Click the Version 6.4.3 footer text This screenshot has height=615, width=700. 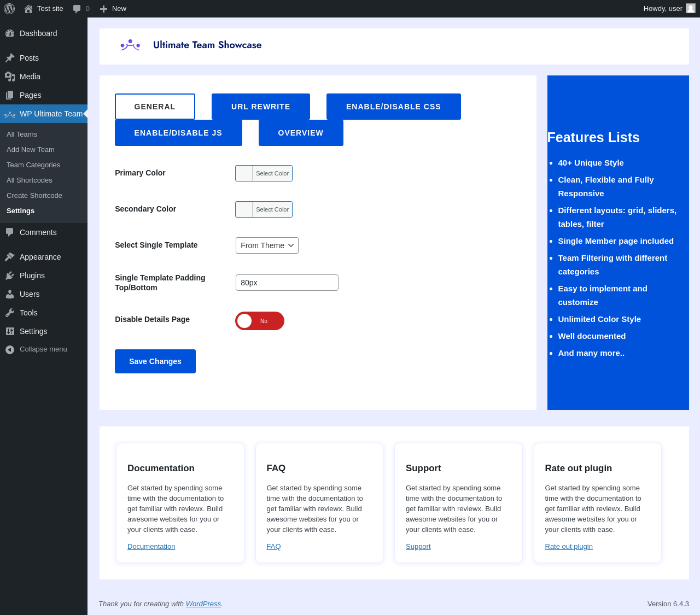coord(668,604)
